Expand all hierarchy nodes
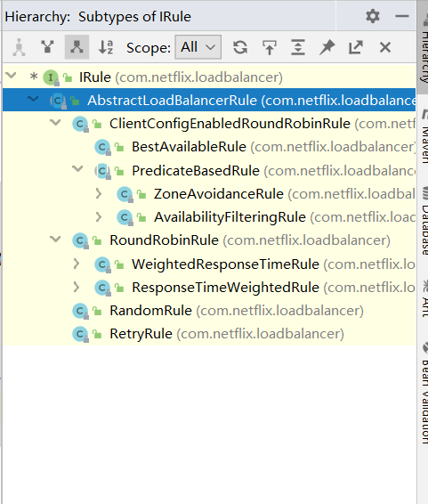 [298, 47]
